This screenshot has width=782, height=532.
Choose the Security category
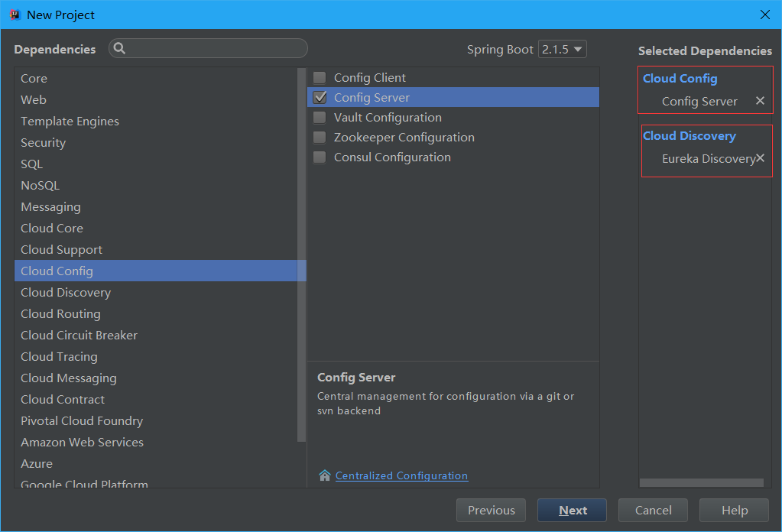point(156,143)
